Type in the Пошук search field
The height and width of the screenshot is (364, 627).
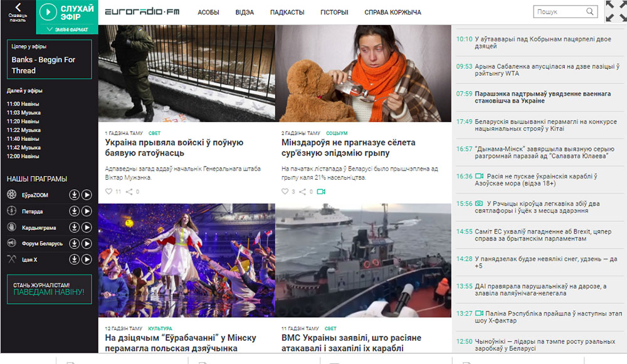(558, 11)
